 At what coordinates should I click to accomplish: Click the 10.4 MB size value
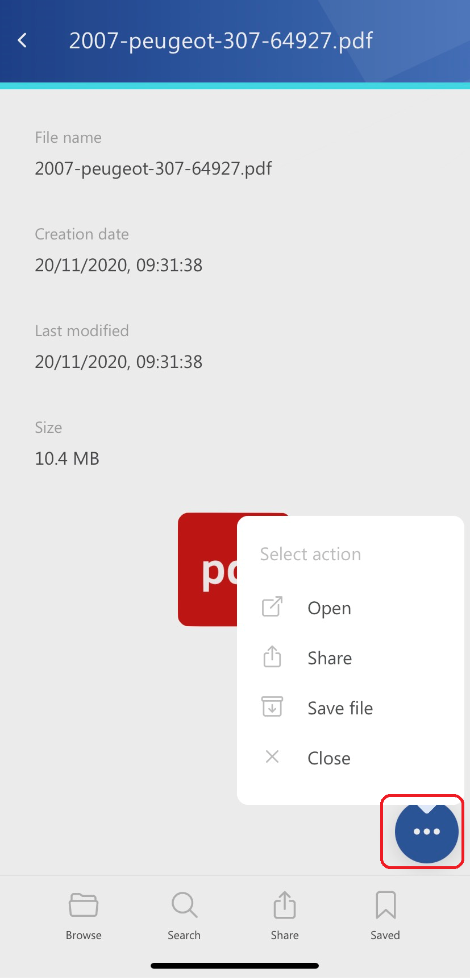click(x=67, y=459)
